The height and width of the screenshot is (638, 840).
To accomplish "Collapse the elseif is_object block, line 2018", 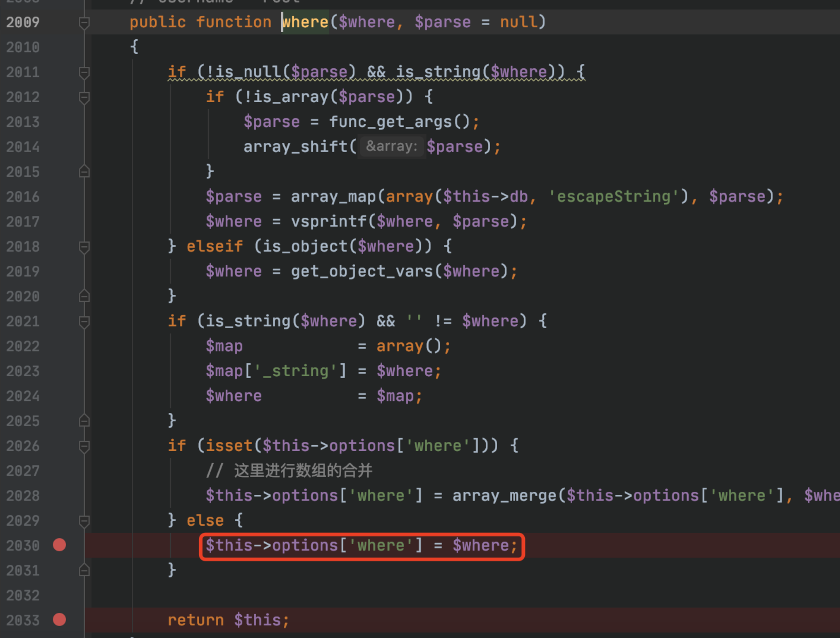I will tap(84, 247).
